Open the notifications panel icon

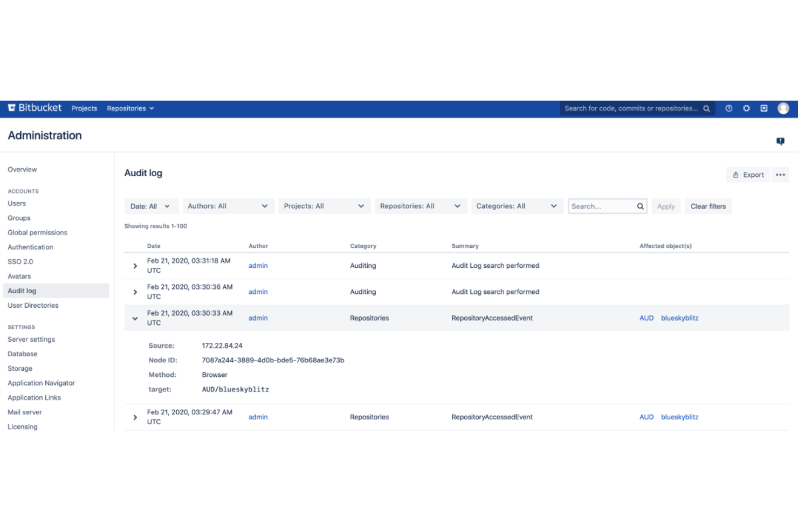point(764,108)
